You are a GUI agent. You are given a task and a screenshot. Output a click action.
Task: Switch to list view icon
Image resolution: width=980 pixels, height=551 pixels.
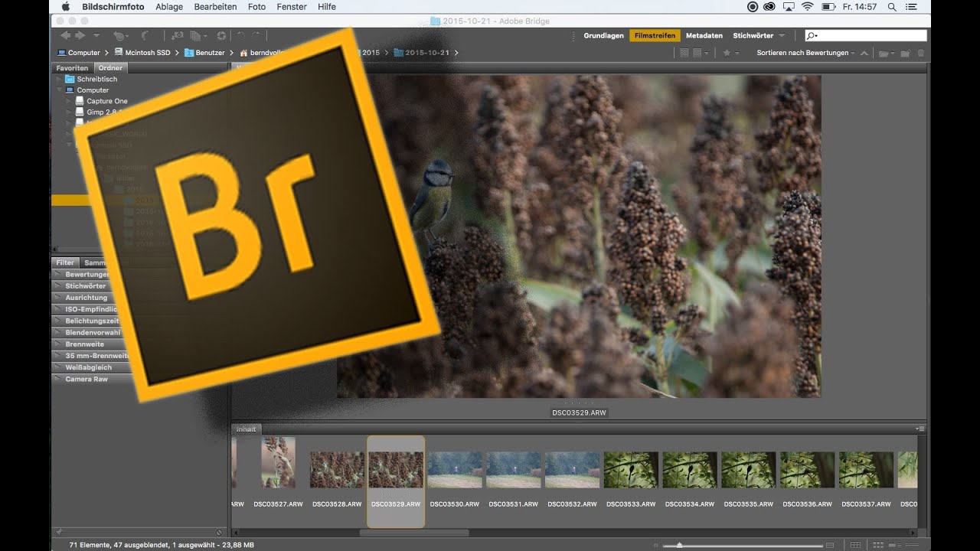coord(910,545)
